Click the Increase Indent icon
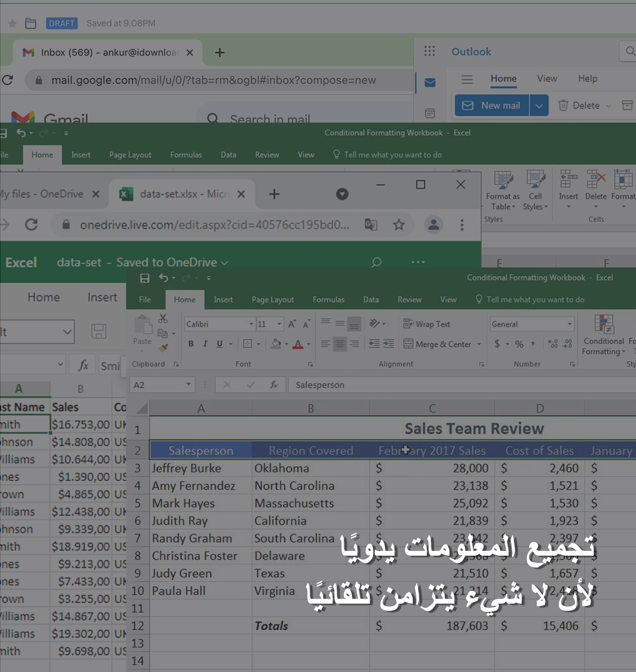636x672 pixels. (x=389, y=344)
